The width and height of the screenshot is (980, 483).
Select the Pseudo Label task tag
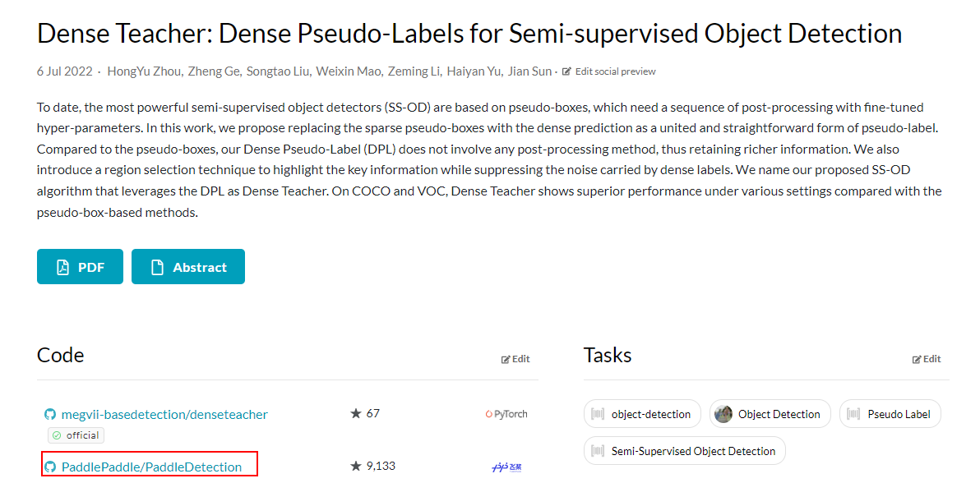[x=890, y=414]
